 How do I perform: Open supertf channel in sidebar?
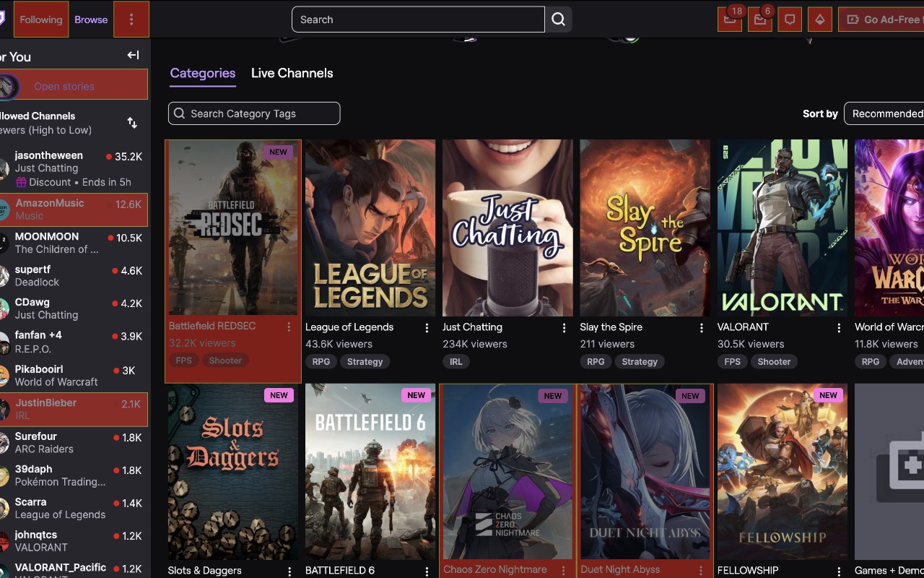pyautogui.click(x=74, y=276)
